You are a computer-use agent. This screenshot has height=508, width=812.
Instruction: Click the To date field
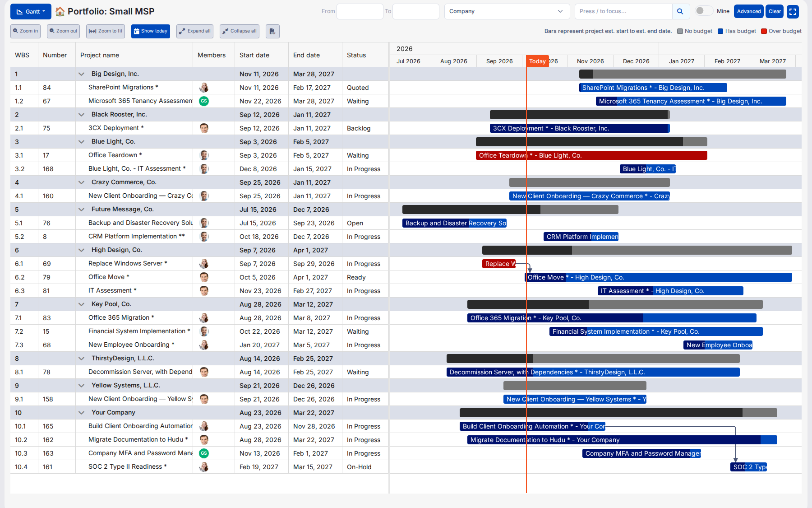point(416,11)
